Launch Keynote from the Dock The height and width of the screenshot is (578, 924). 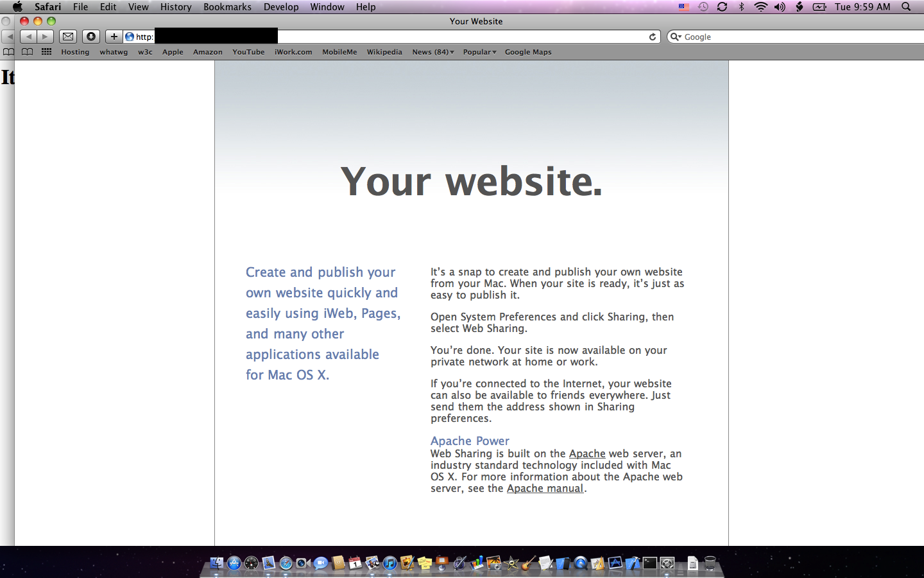[442, 563]
